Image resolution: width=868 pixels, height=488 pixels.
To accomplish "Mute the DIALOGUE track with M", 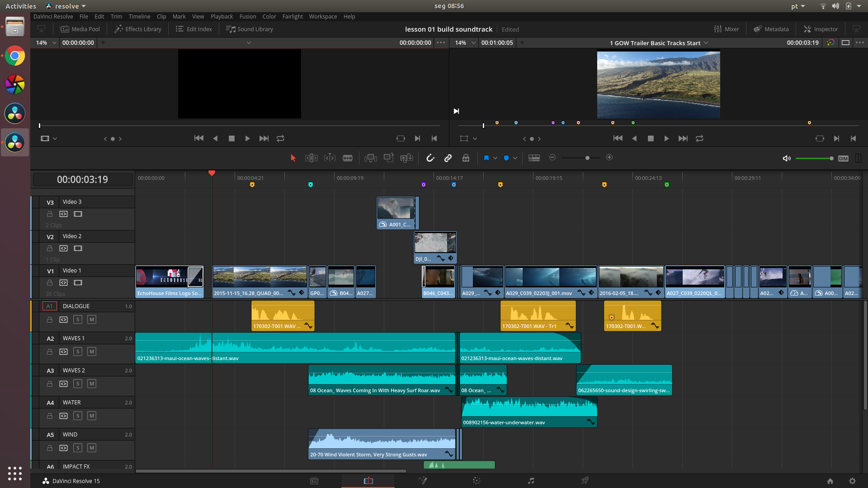I will click(92, 319).
